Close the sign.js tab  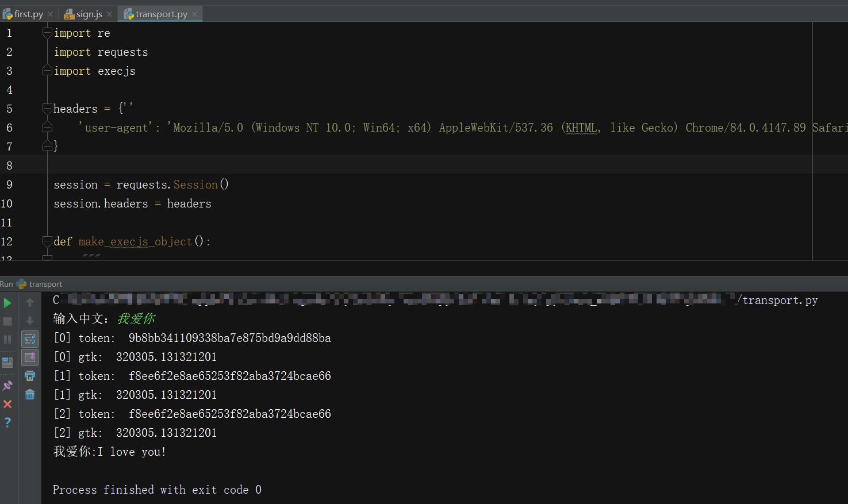click(110, 14)
